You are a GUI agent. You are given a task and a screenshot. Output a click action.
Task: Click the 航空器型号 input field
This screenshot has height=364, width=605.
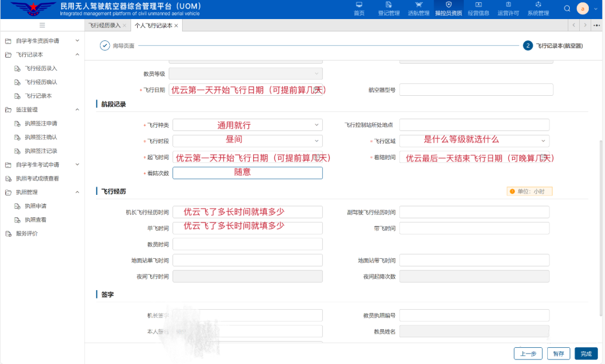click(x=476, y=90)
